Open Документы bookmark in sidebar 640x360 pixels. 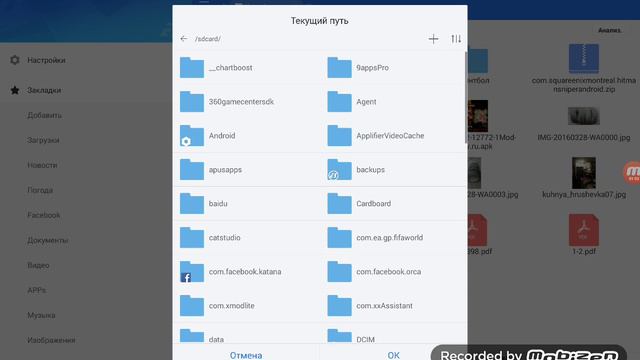(x=48, y=240)
